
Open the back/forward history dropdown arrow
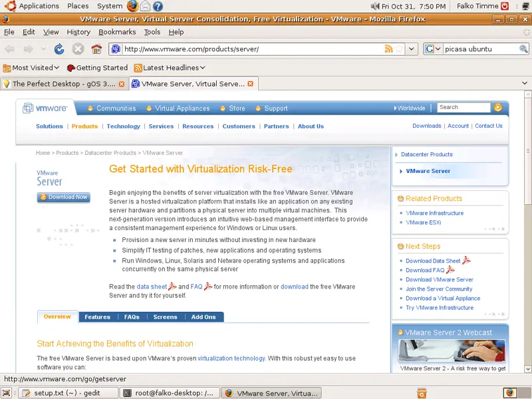coord(43,49)
